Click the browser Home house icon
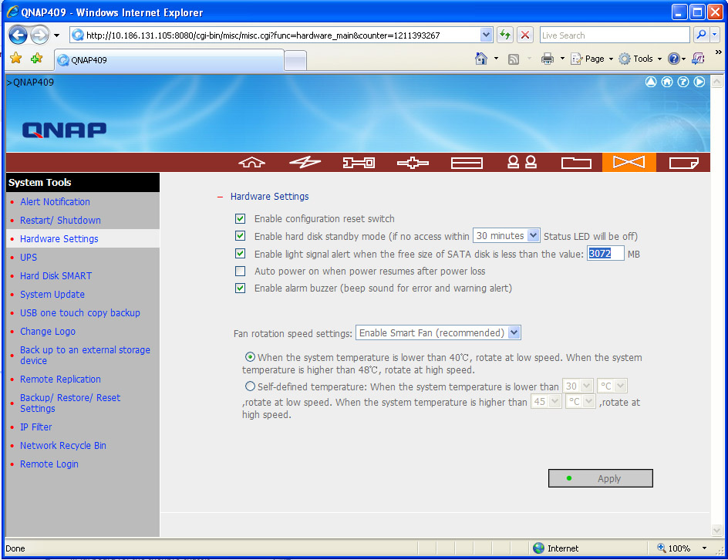The width and height of the screenshot is (728, 560). click(x=481, y=59)
